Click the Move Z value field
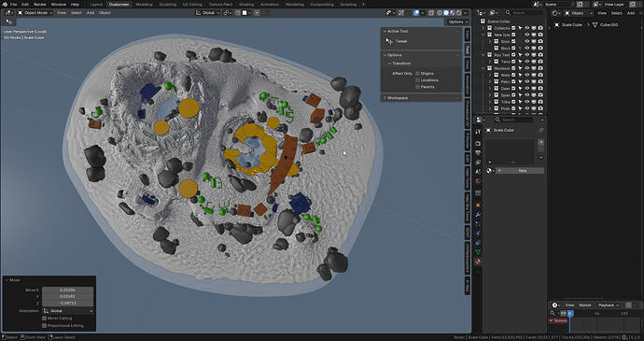The height and width of the screenshot is (341, 644). pos(68,303)
